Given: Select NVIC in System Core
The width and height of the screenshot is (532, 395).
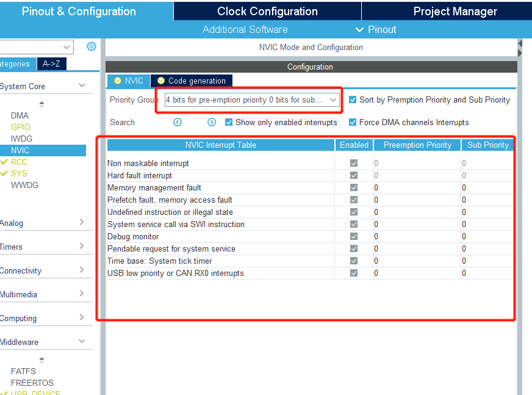Looking at the screenshot, I should pyautogui.click(x=43, y=150).
